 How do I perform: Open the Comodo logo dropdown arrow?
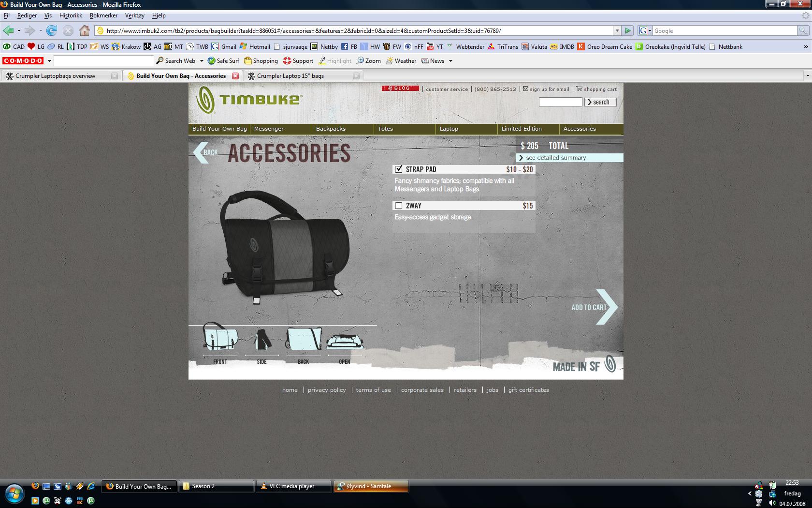49,61
